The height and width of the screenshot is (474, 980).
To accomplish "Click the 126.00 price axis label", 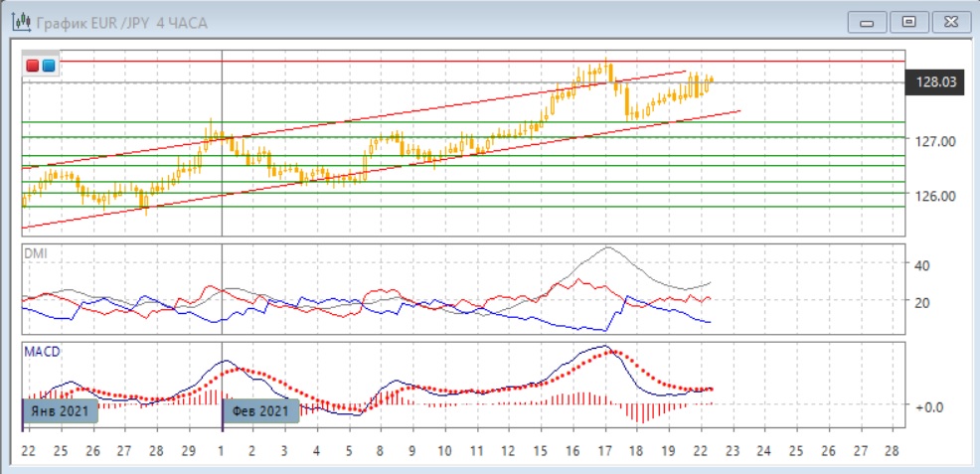I will 934,196.
